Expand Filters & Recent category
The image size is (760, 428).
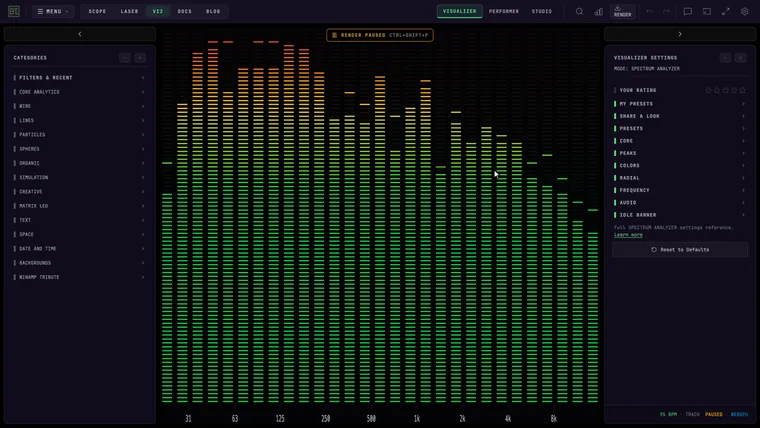coord(79,78)
